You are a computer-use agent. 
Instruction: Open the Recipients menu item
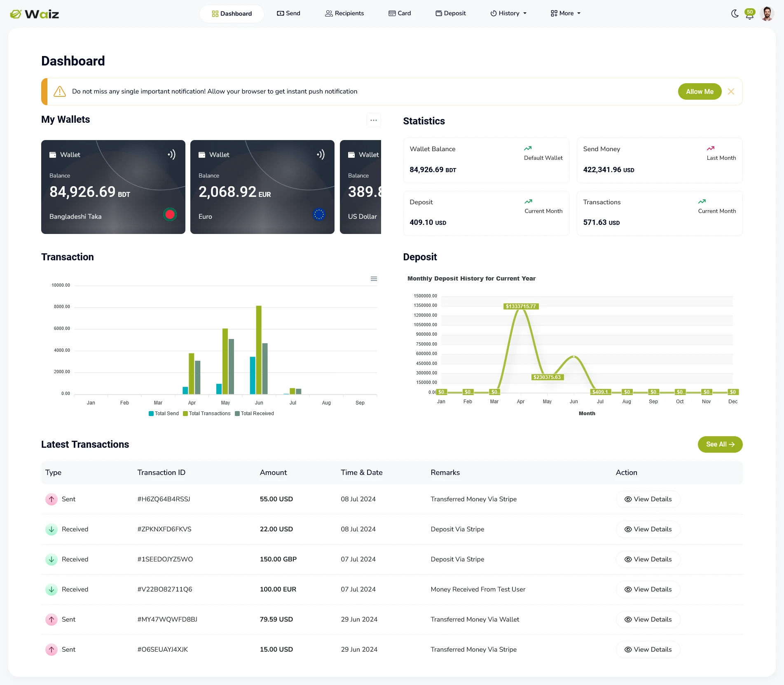click(x=344, y=14)
